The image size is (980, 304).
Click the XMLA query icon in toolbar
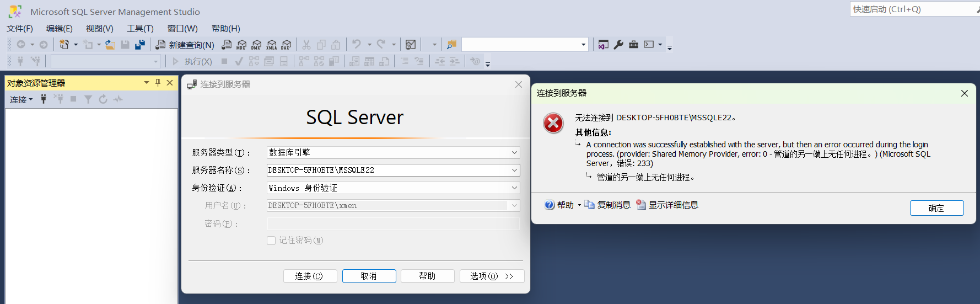tap(271, 45)
